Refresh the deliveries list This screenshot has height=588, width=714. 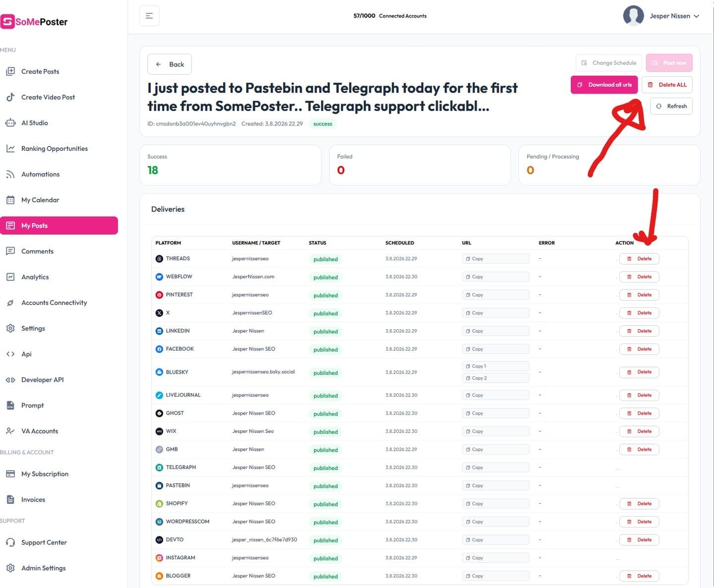[x=671, y=106]
